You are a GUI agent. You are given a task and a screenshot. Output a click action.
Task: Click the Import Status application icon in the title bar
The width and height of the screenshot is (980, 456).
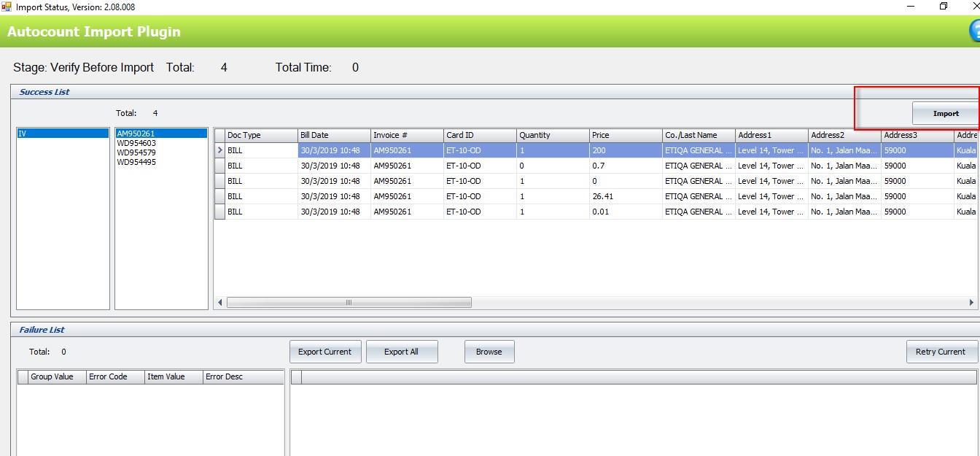coord(6,6)
